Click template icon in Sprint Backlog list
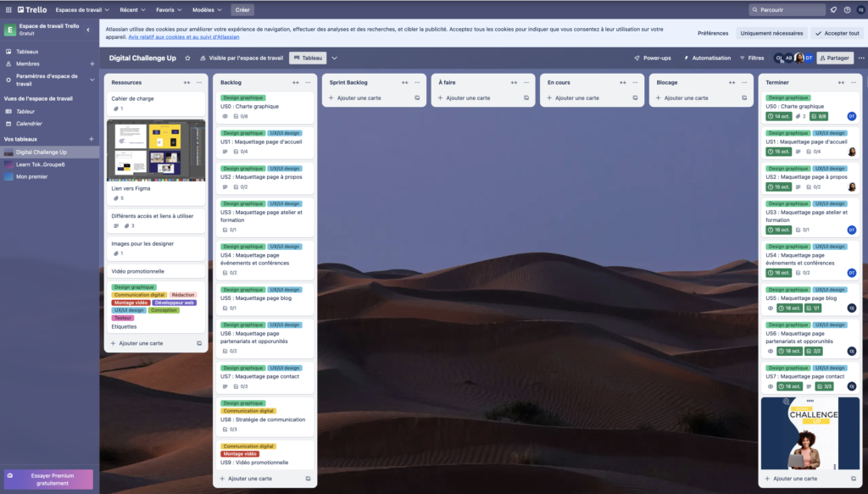This screenshot has height=494, width=868. 417,98
